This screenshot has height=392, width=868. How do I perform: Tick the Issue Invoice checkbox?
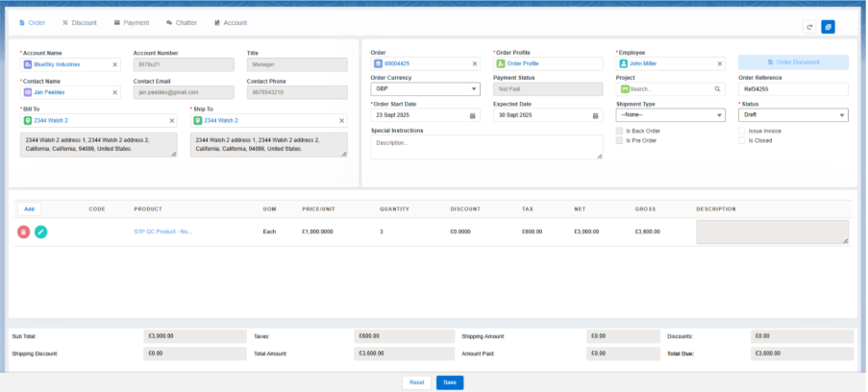tap(742, 130)
